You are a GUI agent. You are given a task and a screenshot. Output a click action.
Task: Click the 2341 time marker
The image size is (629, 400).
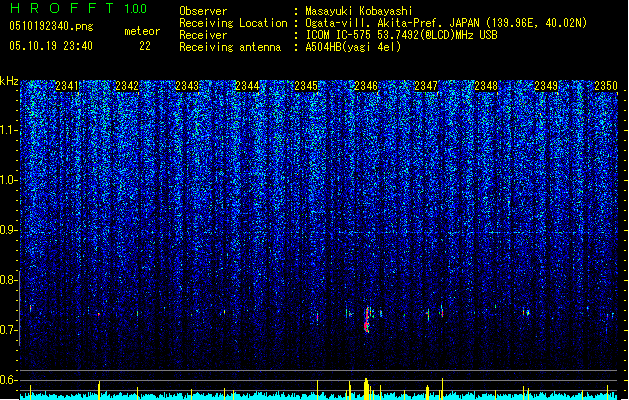(67, 85)
